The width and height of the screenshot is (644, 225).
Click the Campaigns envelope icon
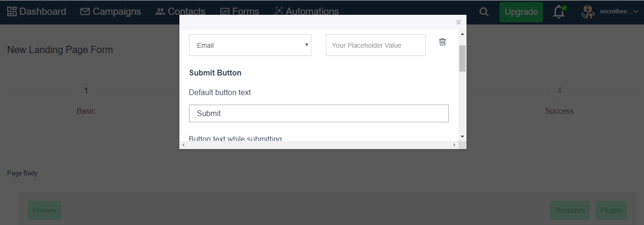(x=85, y=11)
